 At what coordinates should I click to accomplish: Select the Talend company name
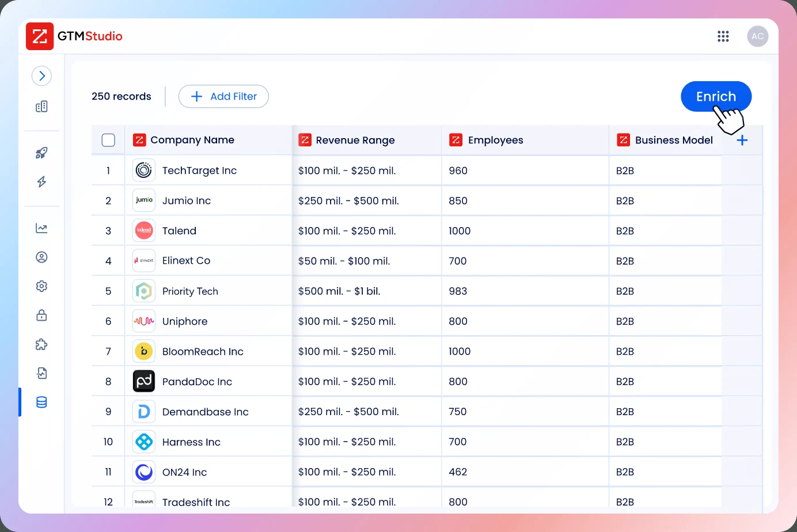(179, 231)
